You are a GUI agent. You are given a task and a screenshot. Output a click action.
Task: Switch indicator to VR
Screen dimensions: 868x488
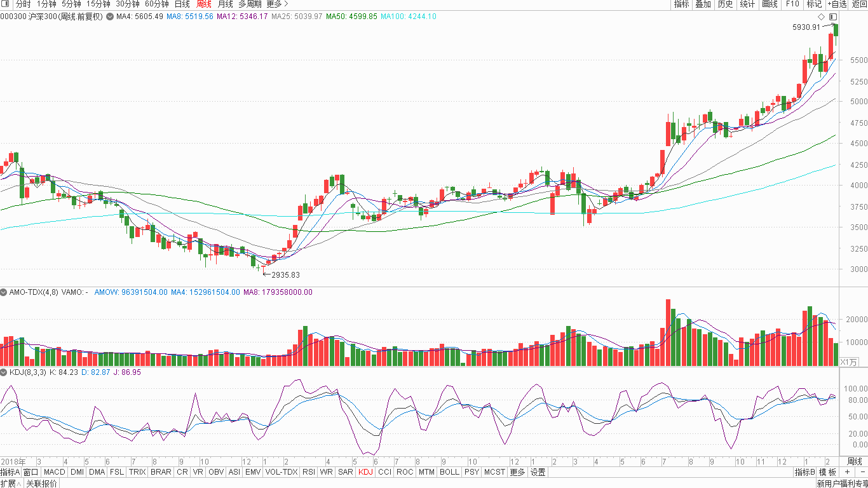[x=198, y=472]
